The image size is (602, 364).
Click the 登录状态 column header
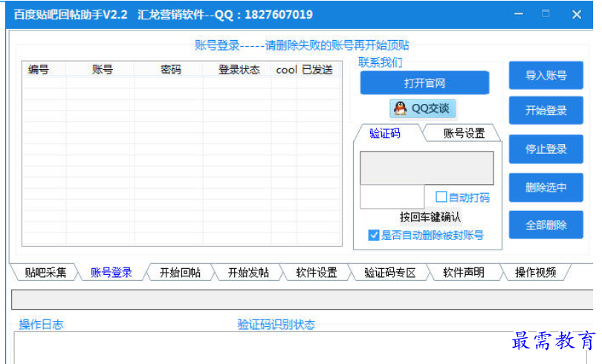click(x=237, y=70)
